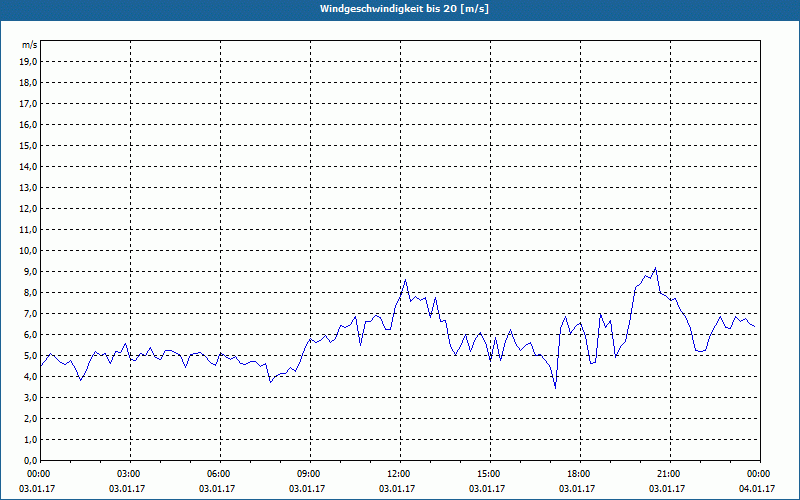Click the 12:00 time axis label
Viewport: 800px width, 500px height.
pyautogui.click(x=401, y=474)
